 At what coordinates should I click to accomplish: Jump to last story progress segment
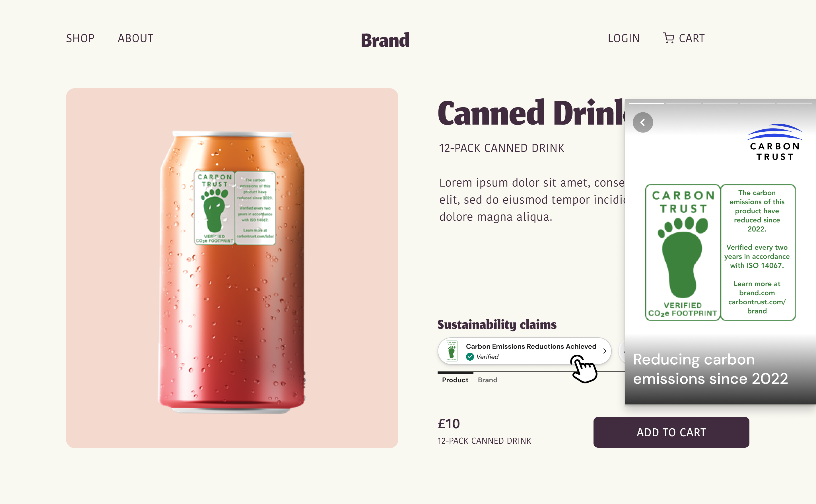point(794,104)
